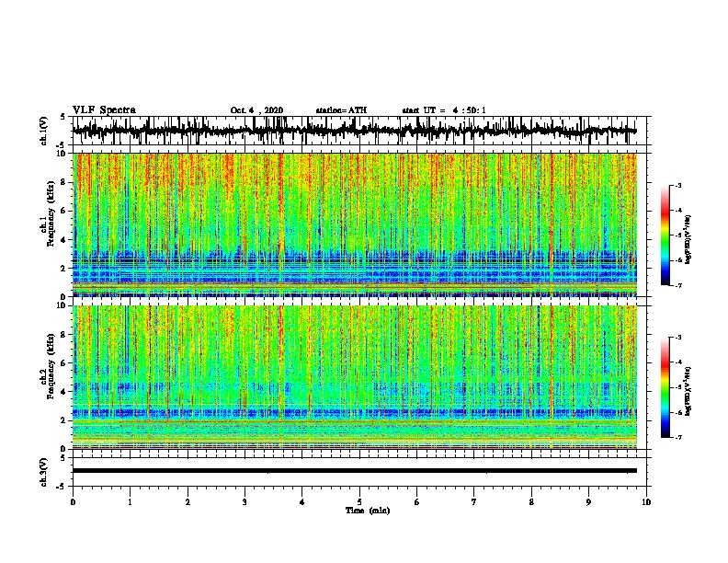Viewport: 728px width, 563px height.
Task: Click the time axis tick label "1"
Action: [x=130, y=502]
